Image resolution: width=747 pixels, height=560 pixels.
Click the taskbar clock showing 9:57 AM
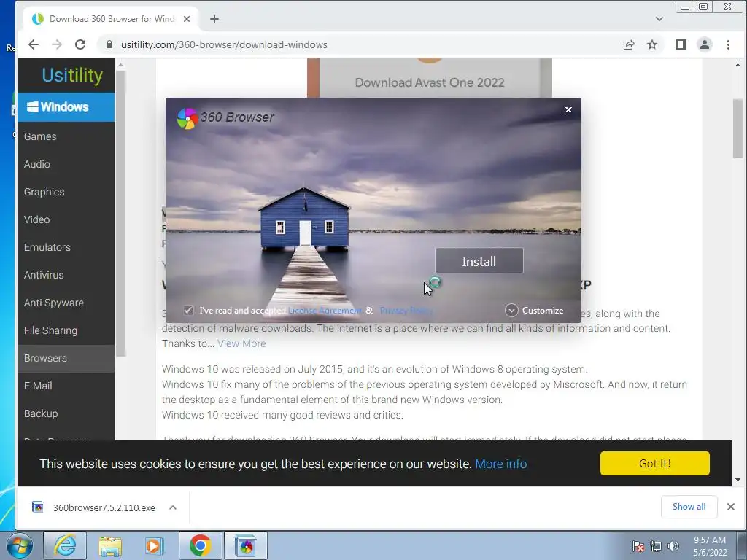click(710, 546)
